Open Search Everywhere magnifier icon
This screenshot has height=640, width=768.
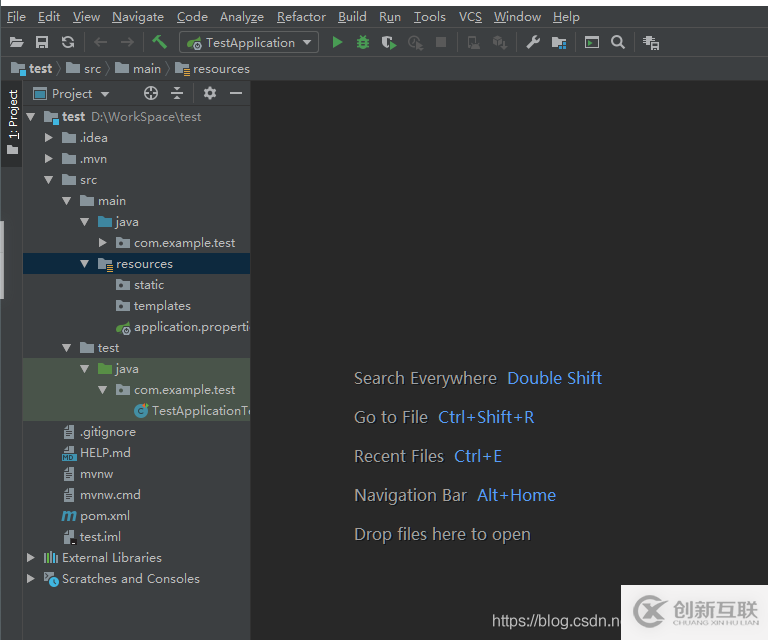tap(618, 42)
